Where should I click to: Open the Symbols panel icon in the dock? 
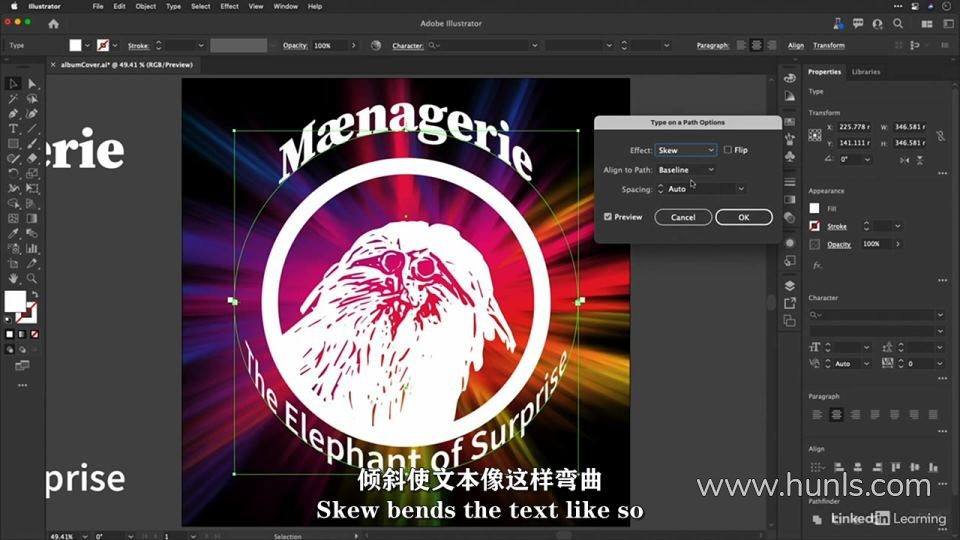point(790,156)
